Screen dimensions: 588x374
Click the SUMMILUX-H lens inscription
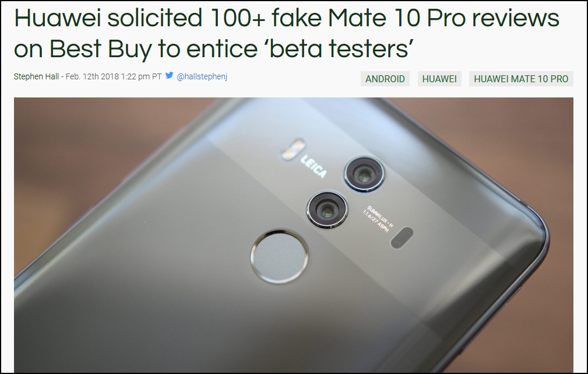click(378, 219)
